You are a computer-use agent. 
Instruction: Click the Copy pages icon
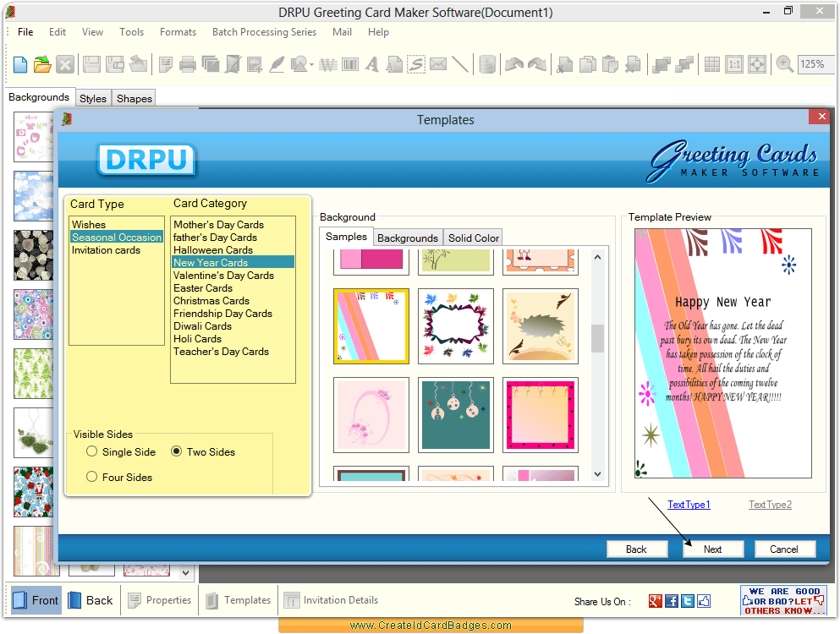pos(588,65)
